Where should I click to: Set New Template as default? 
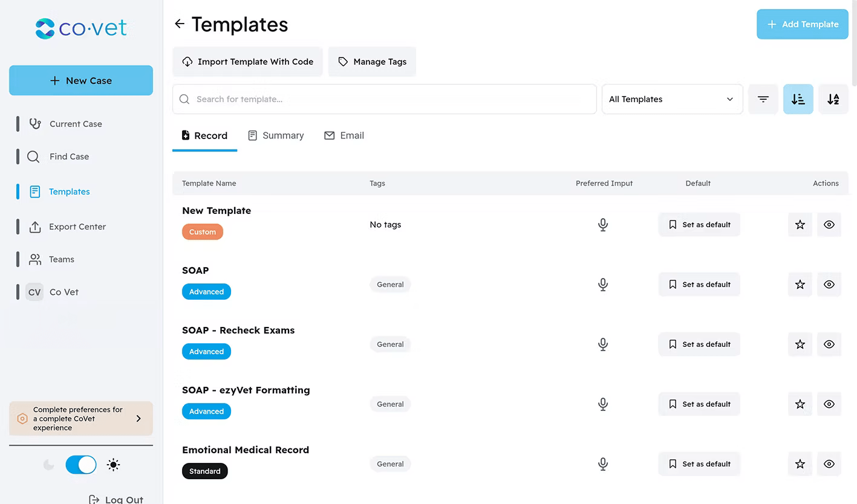[699, 225]
